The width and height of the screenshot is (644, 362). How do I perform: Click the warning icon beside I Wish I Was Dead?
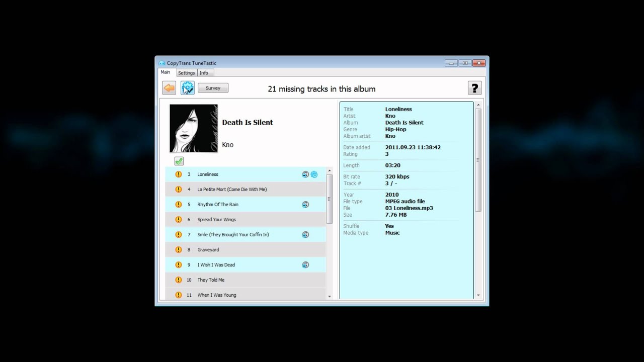[179, 265]
